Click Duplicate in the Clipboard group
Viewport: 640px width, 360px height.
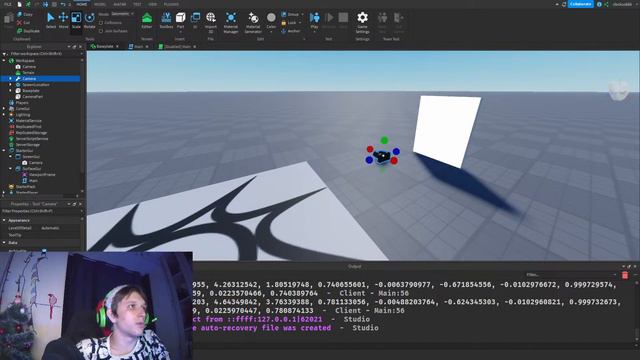coord(28,31)
